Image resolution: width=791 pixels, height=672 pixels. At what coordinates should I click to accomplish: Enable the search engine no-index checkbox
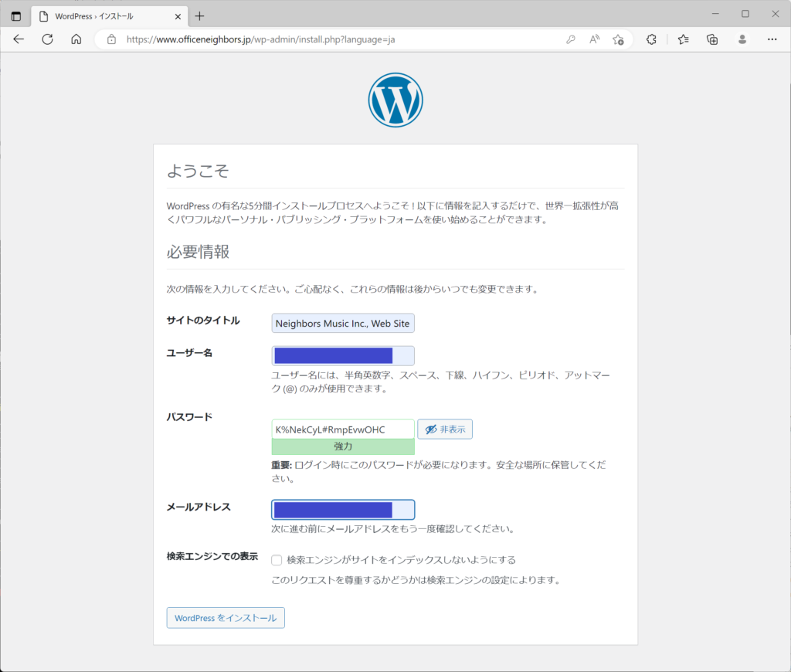coord(277,560)
